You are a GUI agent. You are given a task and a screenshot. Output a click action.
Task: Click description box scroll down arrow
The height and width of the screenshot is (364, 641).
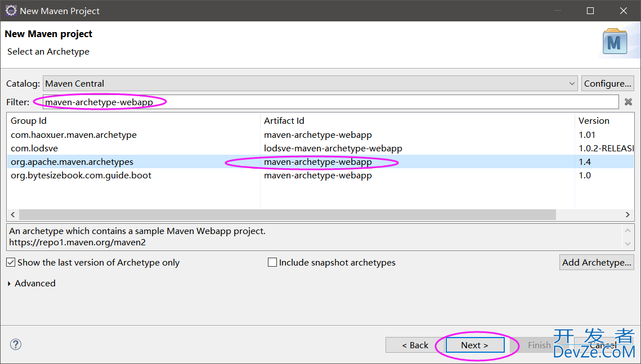click(x=627, y=244)
